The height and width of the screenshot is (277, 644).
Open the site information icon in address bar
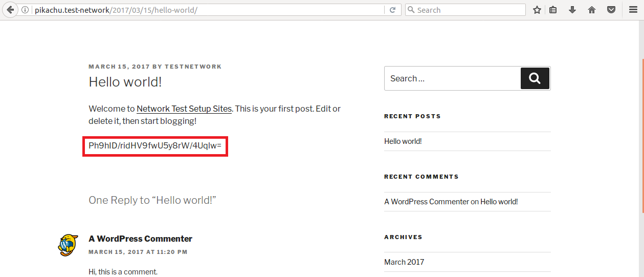(25, 10)
